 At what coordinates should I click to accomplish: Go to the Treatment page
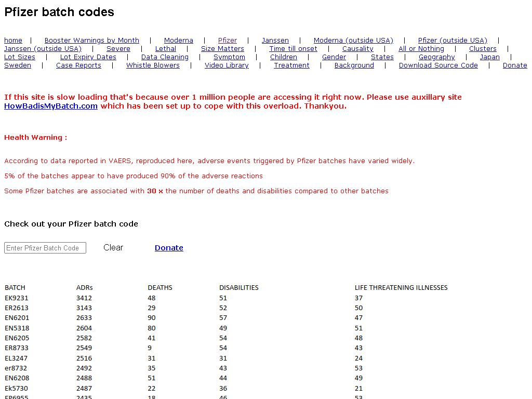[292, 65]
